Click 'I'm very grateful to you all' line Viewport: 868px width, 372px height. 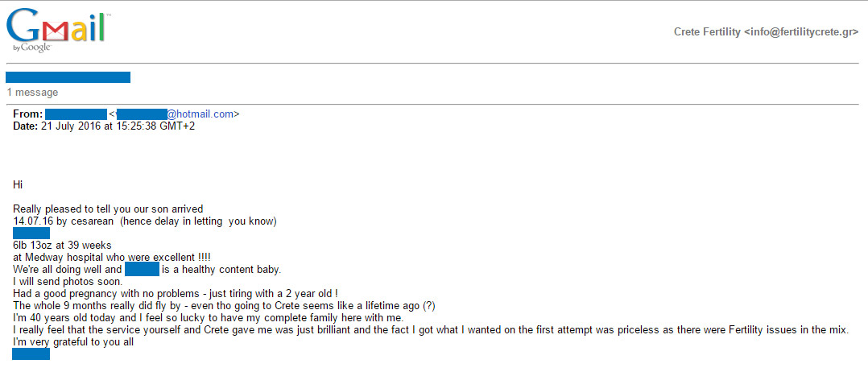point(73,343)
